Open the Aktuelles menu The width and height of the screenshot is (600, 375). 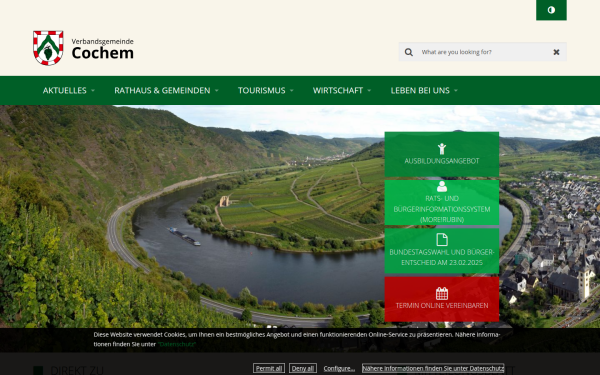click(65, 90)
